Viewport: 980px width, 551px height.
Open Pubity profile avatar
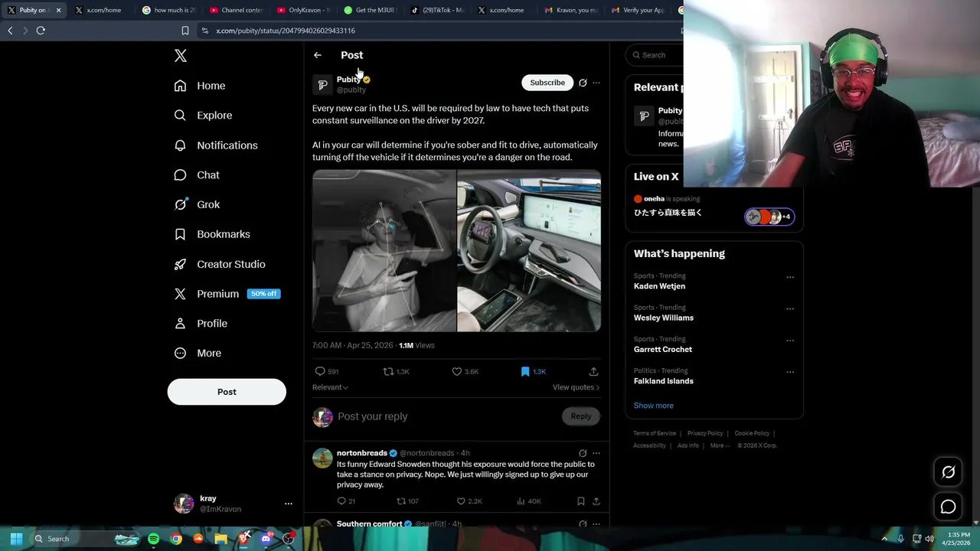pos(322,84)
